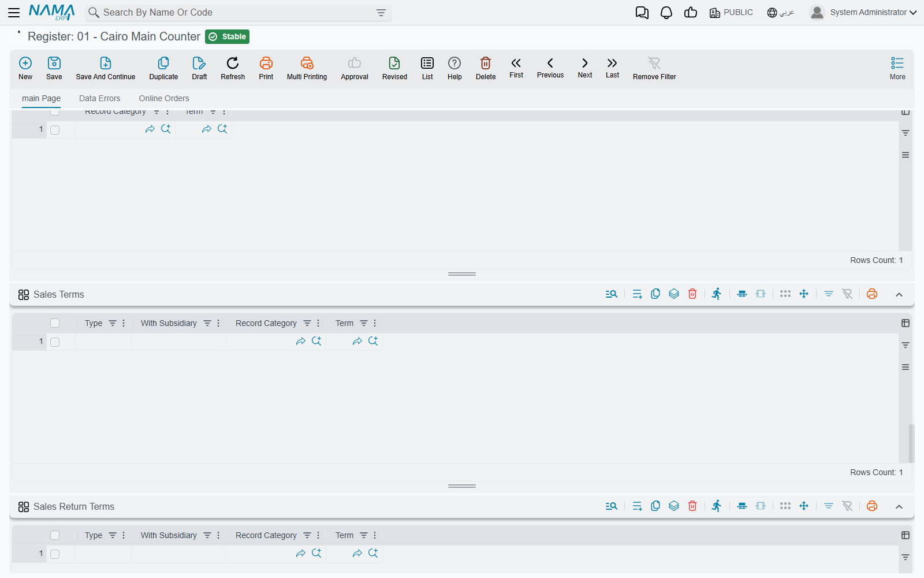Click the Search By Name Or Code field
924x578 pixels.
239,13
